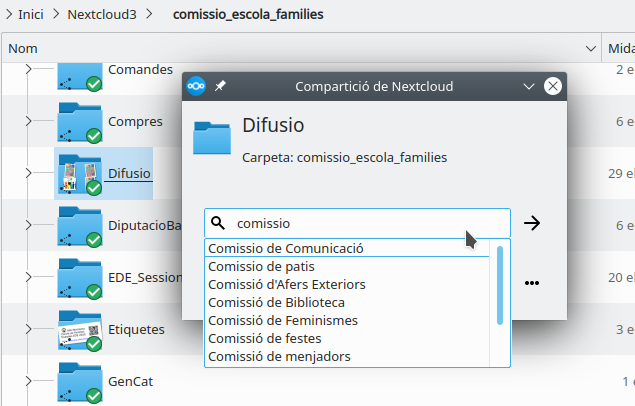The width and height of the screenshot is (635, 406).
Task: Open the three-dots more options menu
Action: click(532, 283)
